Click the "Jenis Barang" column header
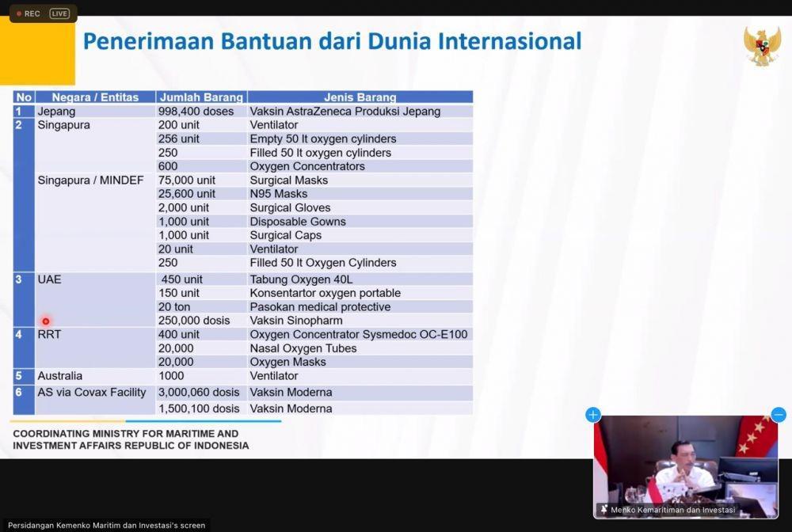The width and height of the screenshot is (792, 532). tap(360, 97)
